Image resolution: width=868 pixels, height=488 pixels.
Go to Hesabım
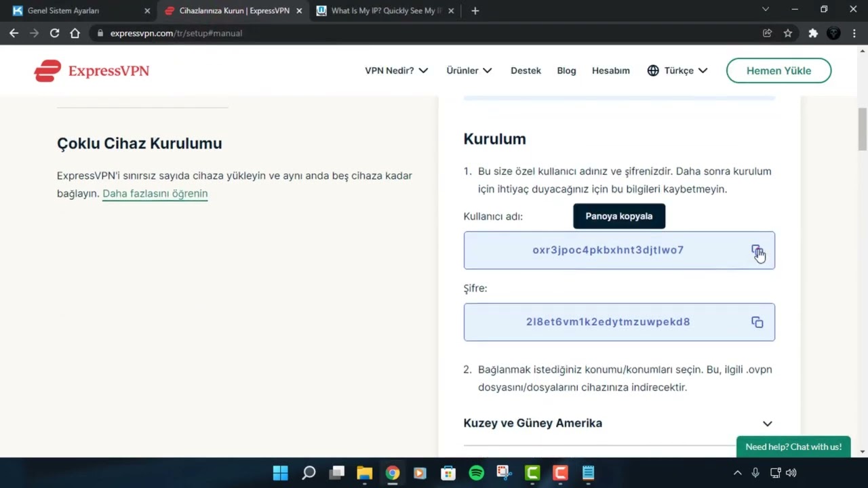click(x=611, y=70)
